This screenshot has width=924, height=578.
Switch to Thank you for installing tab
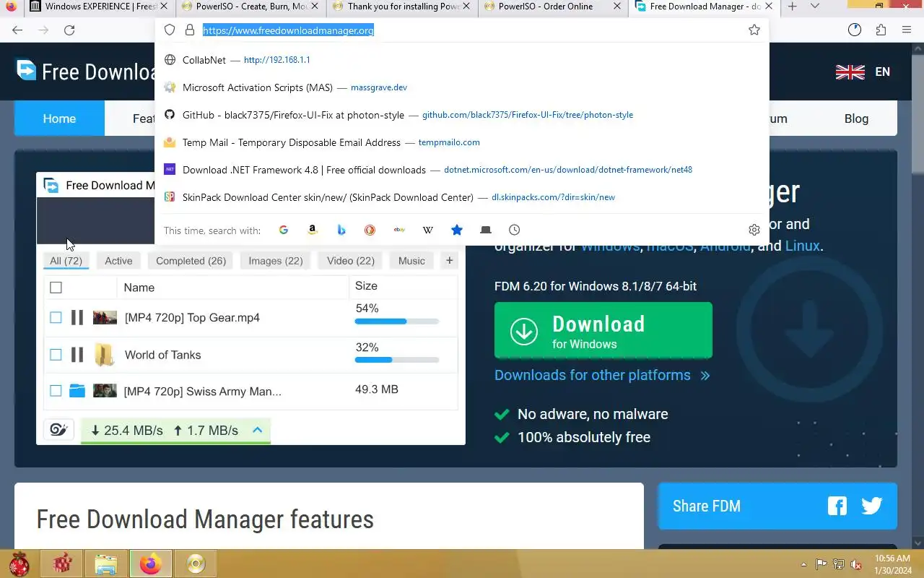[x=401, y=7]
